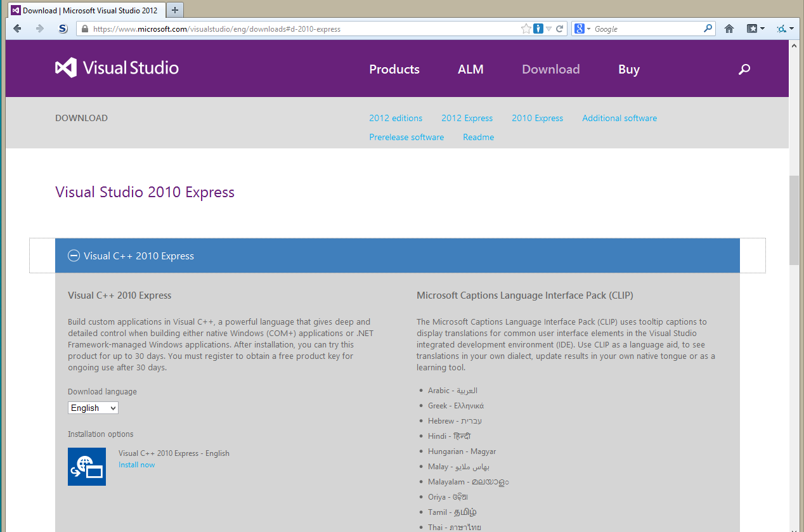Click the magnifier icon in the Google search box

[708, 29]
